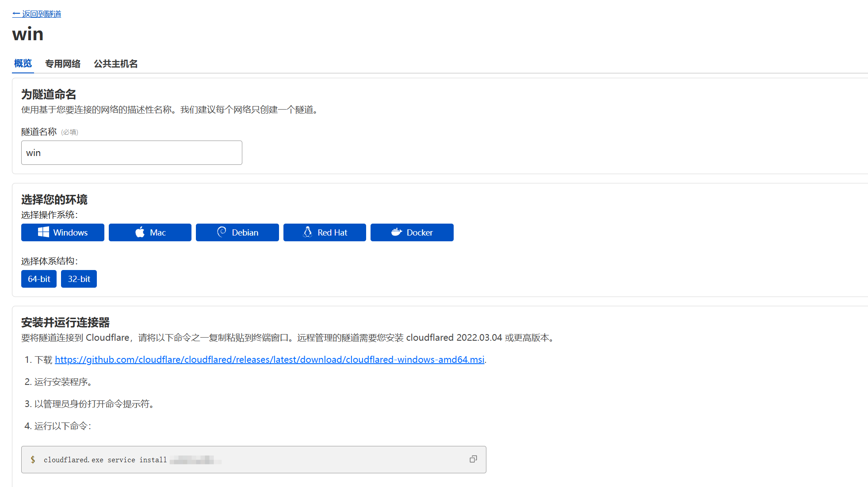Click the 选择操作系统 label

click(50, 215)
